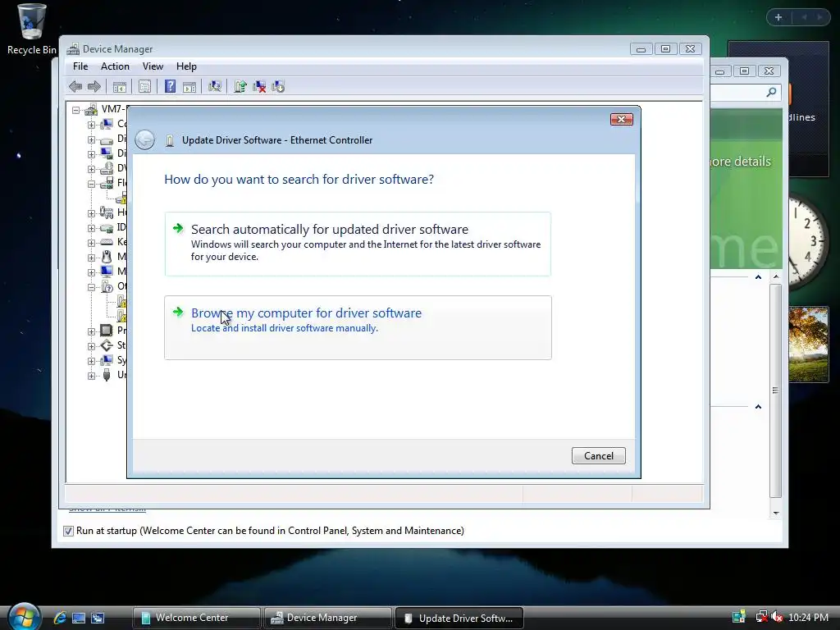Click the Windows Sidebar tray icon

(x=739, y=617)
